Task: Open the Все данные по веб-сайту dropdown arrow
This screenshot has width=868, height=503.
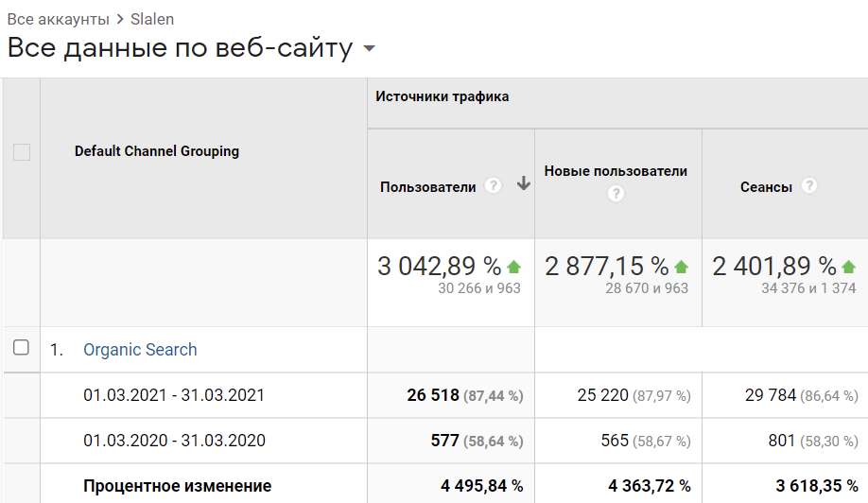Action: 370,49
